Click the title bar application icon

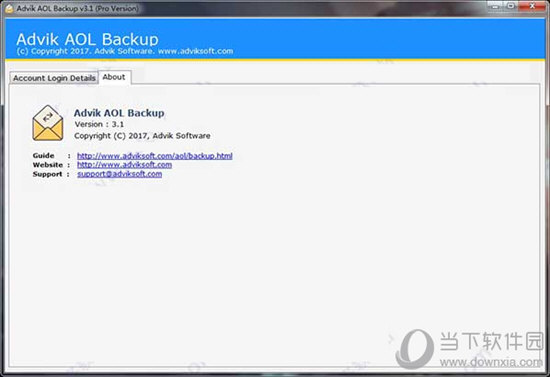point(9,8)
